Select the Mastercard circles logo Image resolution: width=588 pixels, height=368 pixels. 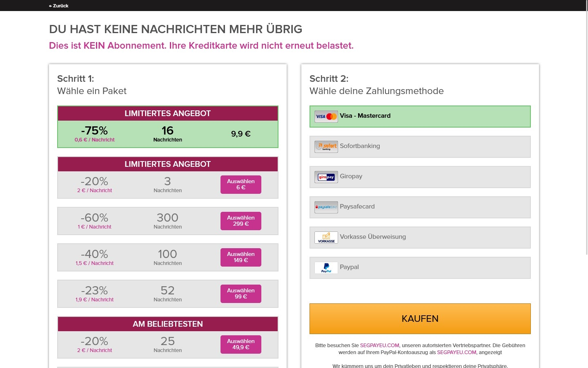[x=331, y=117]
